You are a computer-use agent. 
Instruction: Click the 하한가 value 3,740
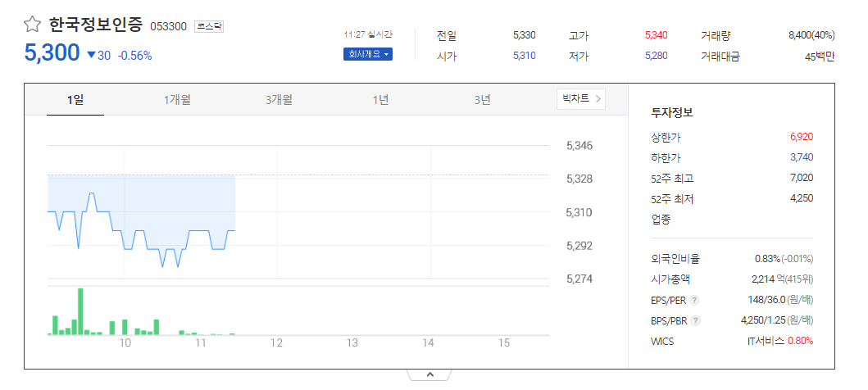[802, 157]
